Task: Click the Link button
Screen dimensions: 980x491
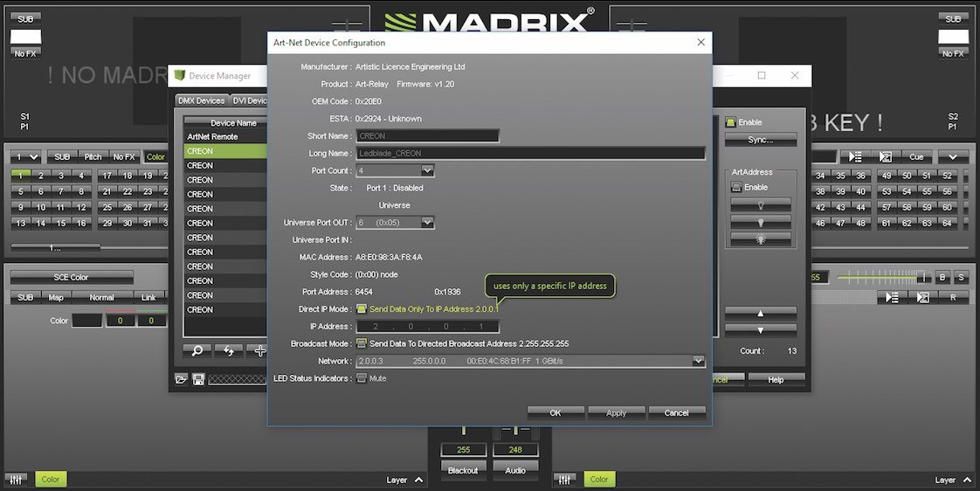Action: (x=148, y=298)
